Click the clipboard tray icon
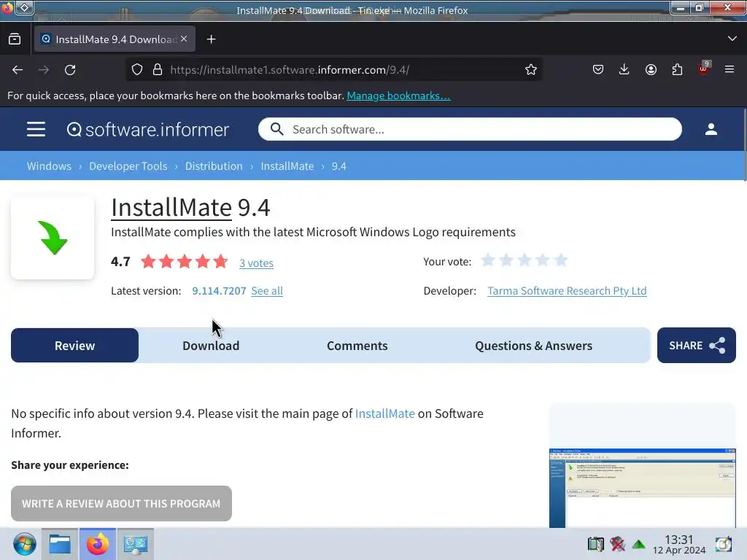The image size is (747, 560). point(595,544)
